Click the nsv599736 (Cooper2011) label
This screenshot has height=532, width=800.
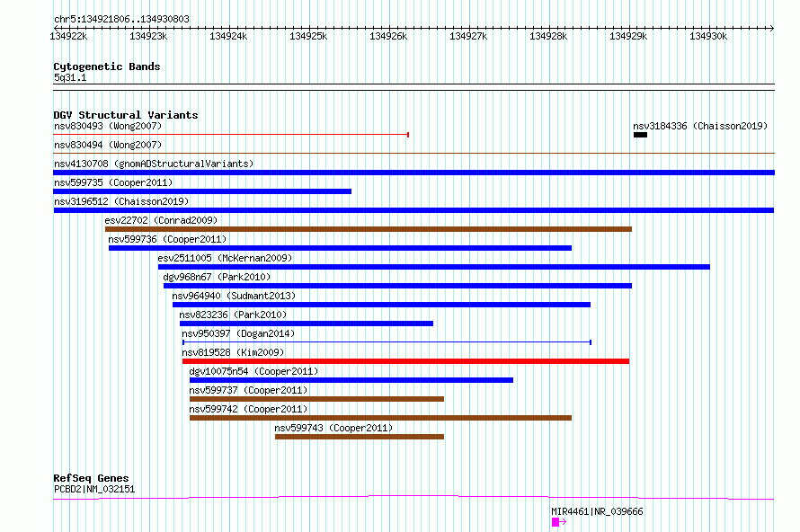click(x=167, y=239)
